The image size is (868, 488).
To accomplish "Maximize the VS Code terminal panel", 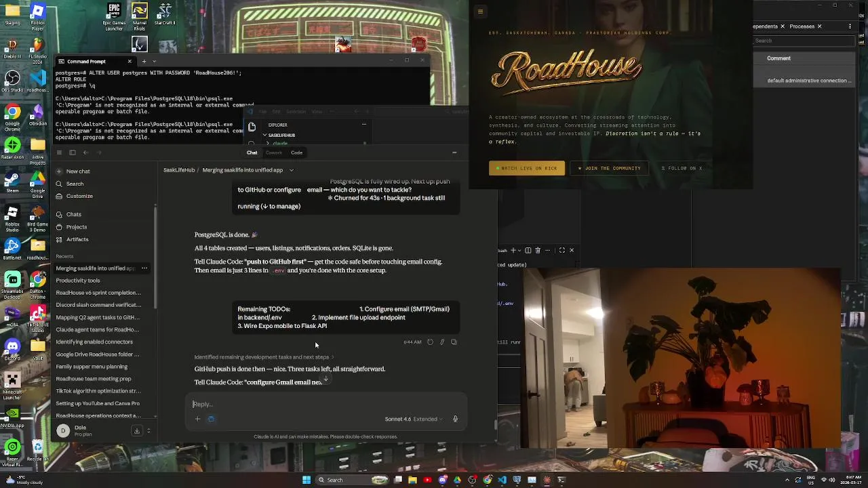I will point(561,250).
